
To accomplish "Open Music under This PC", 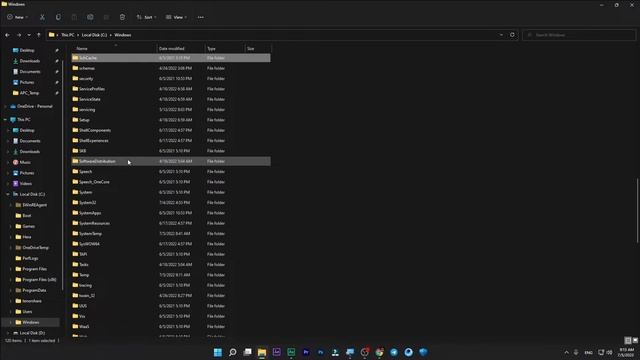I will click(25, 162).
